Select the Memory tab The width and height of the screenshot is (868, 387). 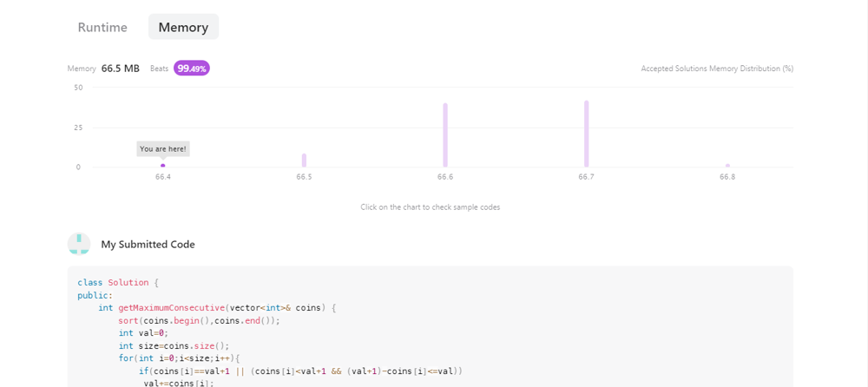pyautogui.click(x=183, y=27)
